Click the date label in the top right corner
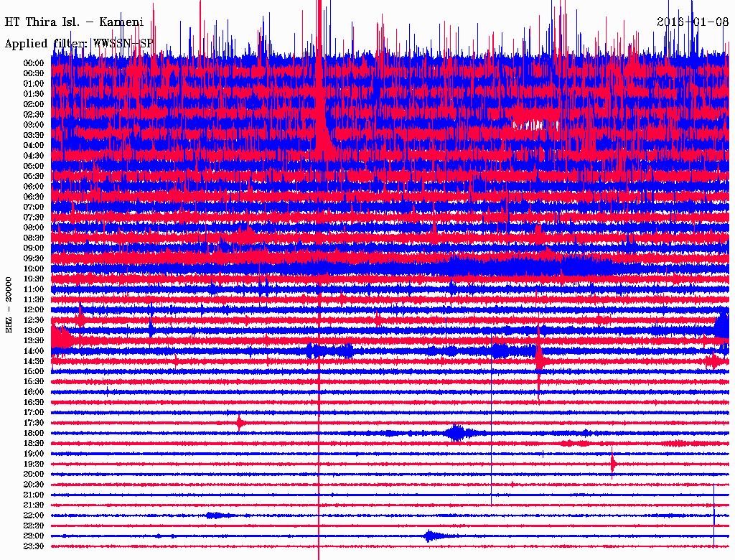Image resolution: width=735 pixels, height=560 pixels. pos(693,22)
